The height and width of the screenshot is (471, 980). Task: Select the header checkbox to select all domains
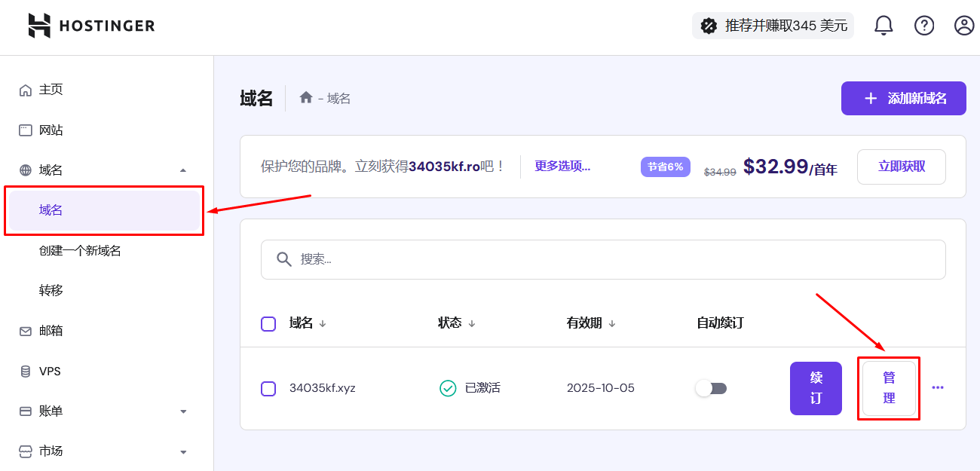click(x=268, y=323)
